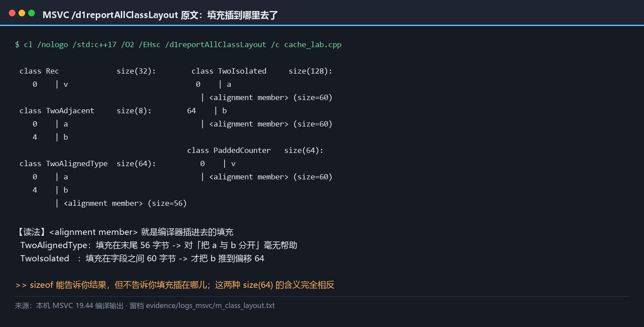This screenshot has height=327, width=644.
Task: Click the green maximize dot
Action: point(31,13)
